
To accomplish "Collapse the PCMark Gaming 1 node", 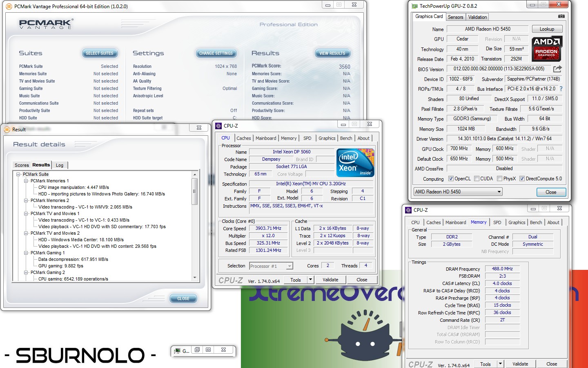I will [x=26, y=253].
